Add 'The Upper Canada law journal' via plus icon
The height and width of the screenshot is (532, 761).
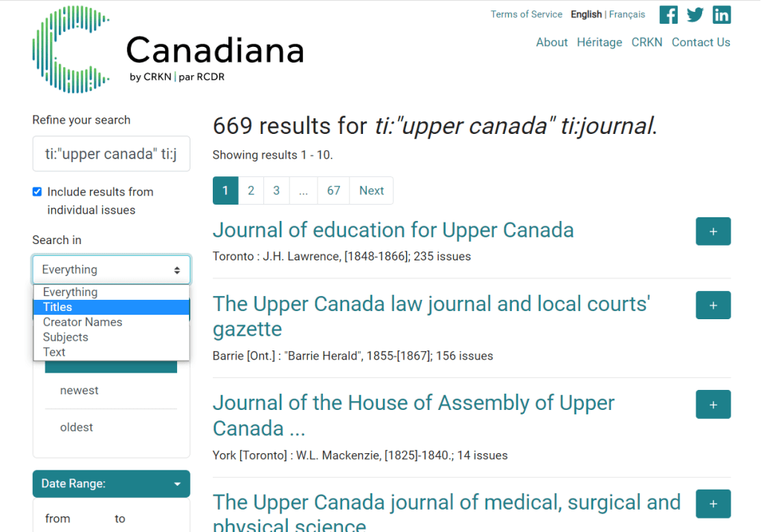click(713, 305)
